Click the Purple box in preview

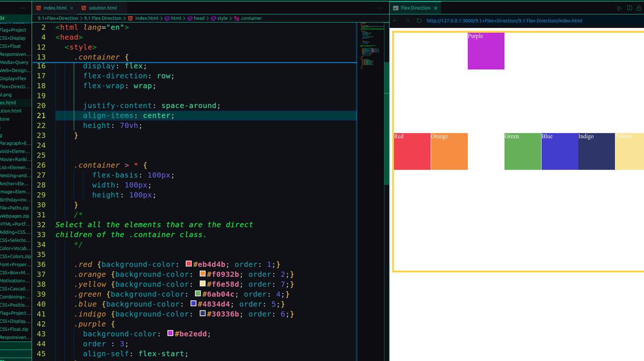486,51
